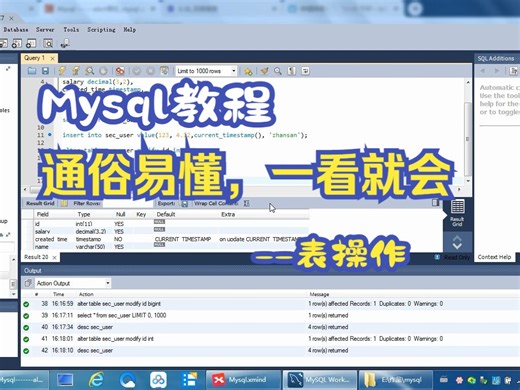
Task: Click the Result Grid label in results toolbar
Action: (40, 203)
